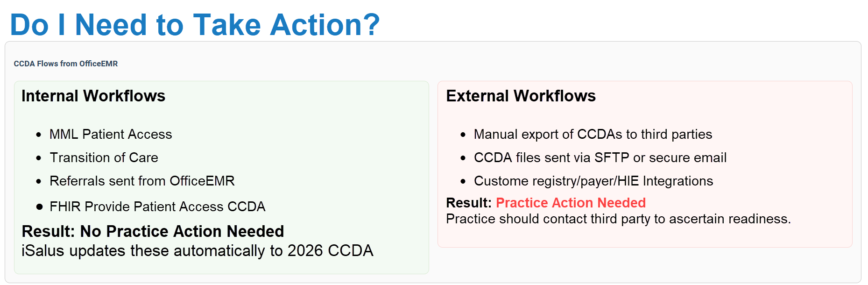Click the bullet before 'Manual export of CCDAs'
The width and height of the screenshot is (868, 285).
point(463,135)
